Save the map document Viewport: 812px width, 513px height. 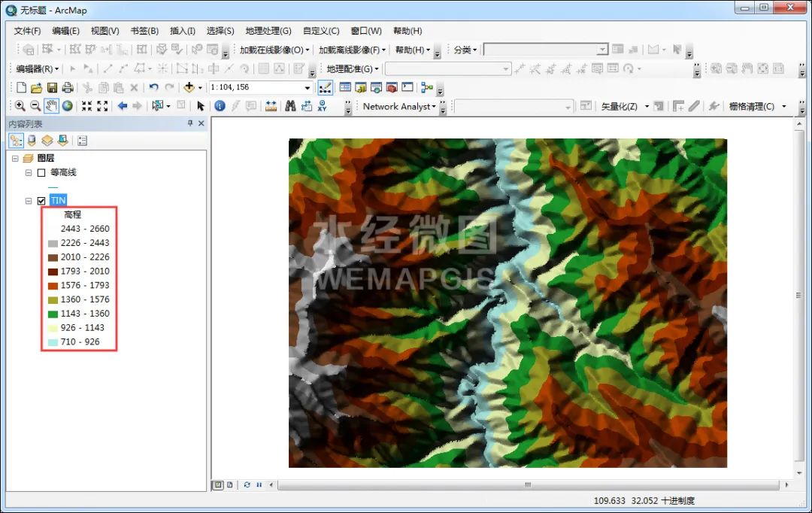point(52,87)
